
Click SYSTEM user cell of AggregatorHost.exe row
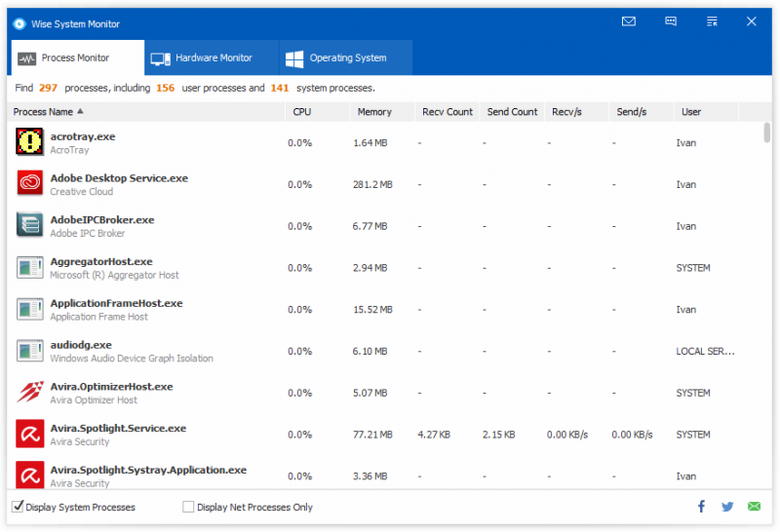point(693,268)
